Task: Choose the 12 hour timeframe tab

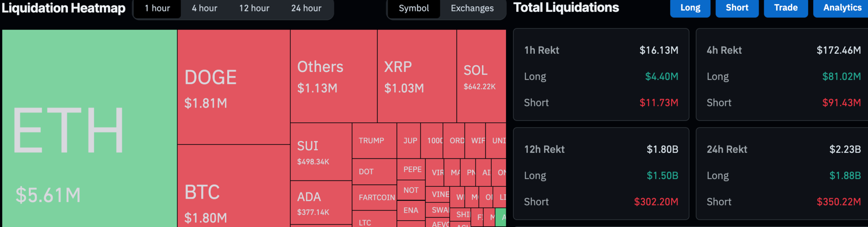Action: [254, 8]
